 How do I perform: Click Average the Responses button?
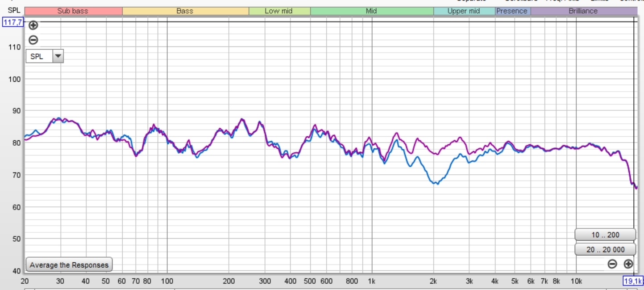(x=69, y=265)
